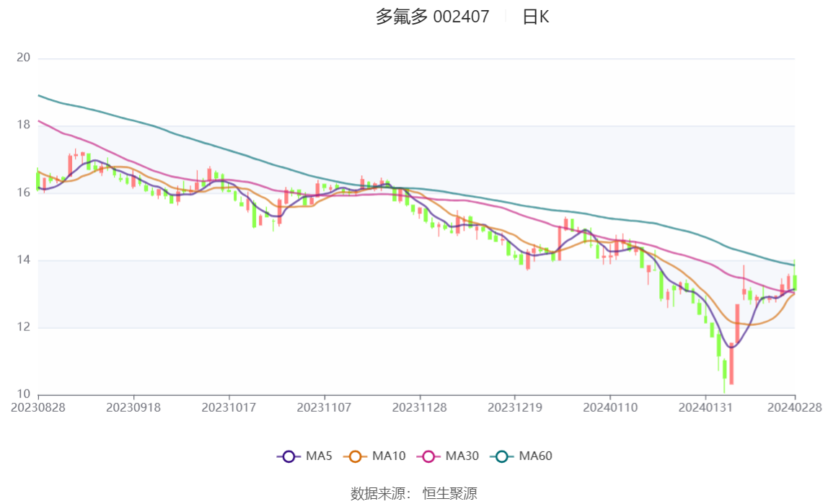Select the 20231107 x-axis date label
Viewport: 828px width, 504px height.
(x=325, y=407)
